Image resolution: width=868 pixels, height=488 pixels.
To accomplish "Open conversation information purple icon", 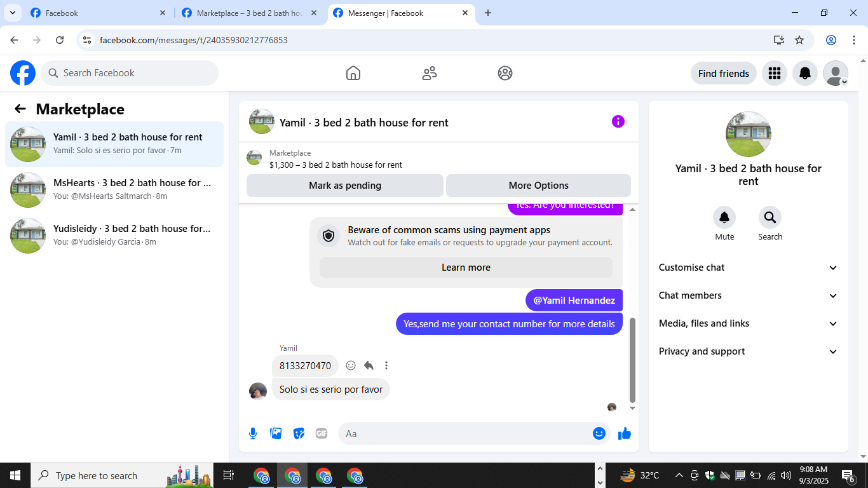I will click(x=618, y=121).
